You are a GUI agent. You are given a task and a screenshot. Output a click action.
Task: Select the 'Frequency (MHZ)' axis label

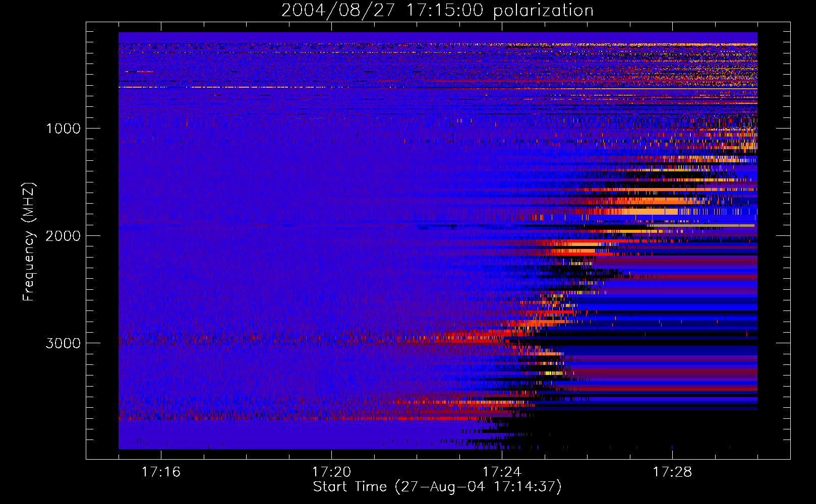[29, 242]
